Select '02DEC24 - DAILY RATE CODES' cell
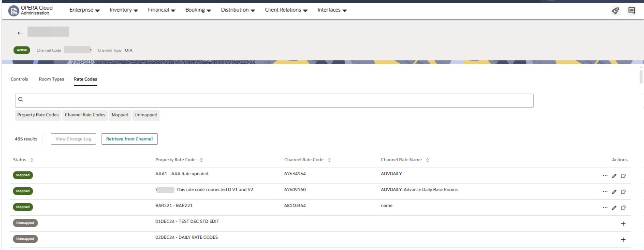This screenshot has width=644, height=250. point(187,237)
